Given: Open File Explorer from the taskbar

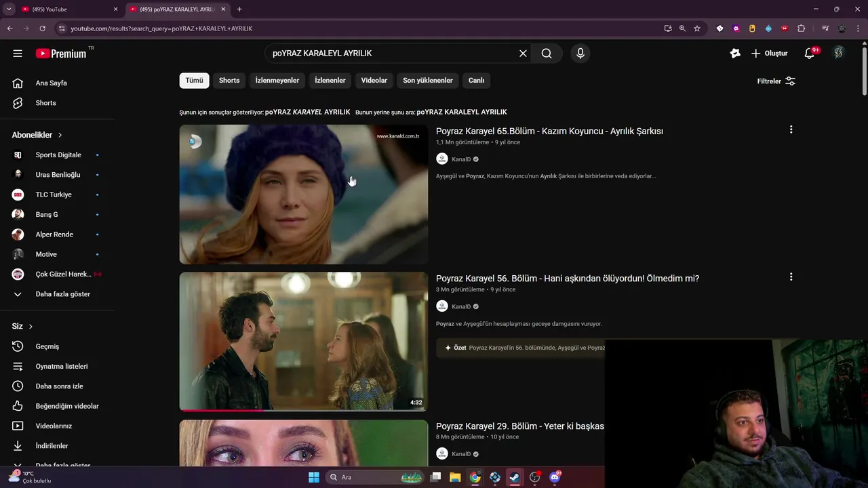Looking at the screenshot, I should click(455, 477).
